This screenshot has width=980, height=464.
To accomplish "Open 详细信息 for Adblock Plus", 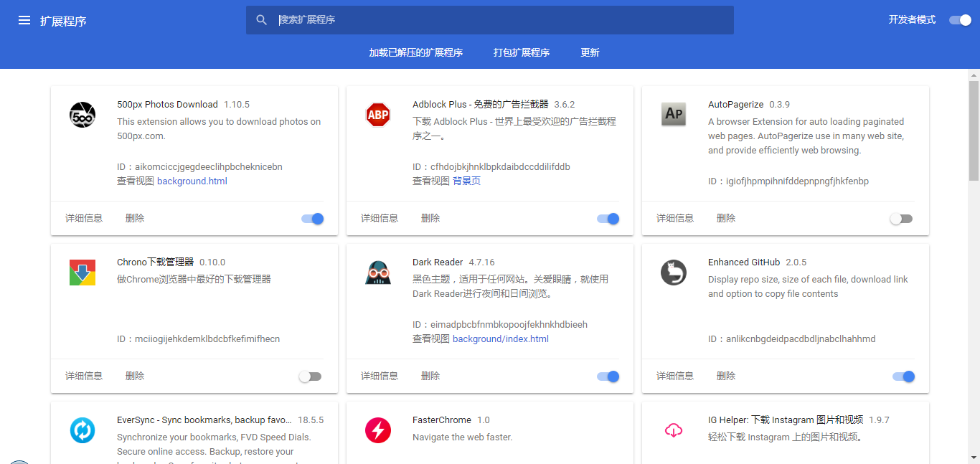I will click(380, 218).
